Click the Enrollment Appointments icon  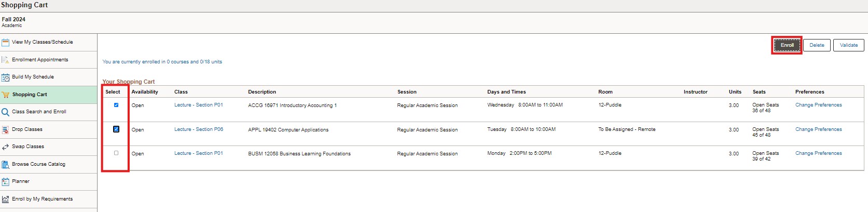(5, 60)
